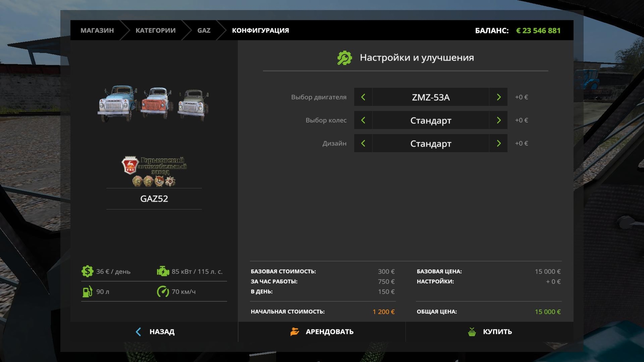This screenshot has height=362, width=644.
Task: Go to the Магазин breadcrumb
Action: (97, 30)
